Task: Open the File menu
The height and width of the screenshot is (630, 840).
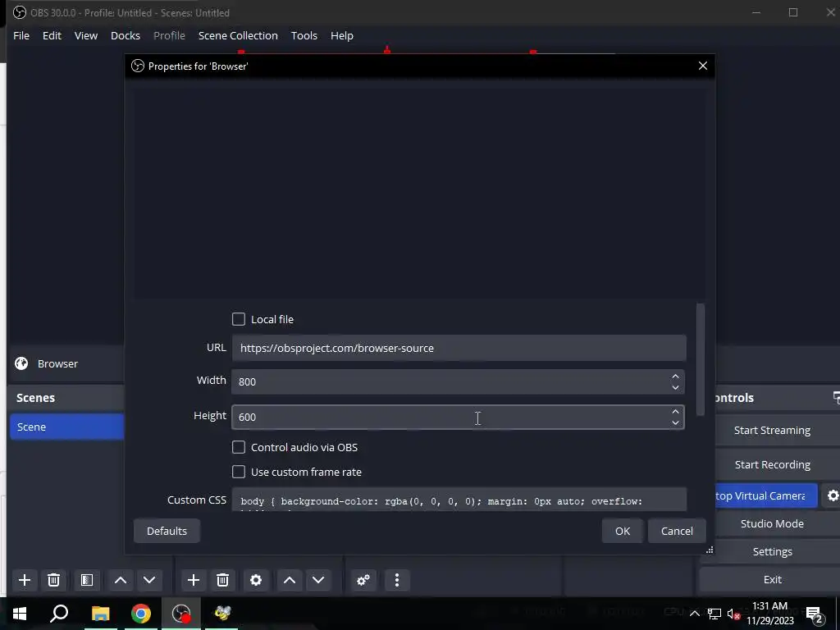Action: coord(21,35)
